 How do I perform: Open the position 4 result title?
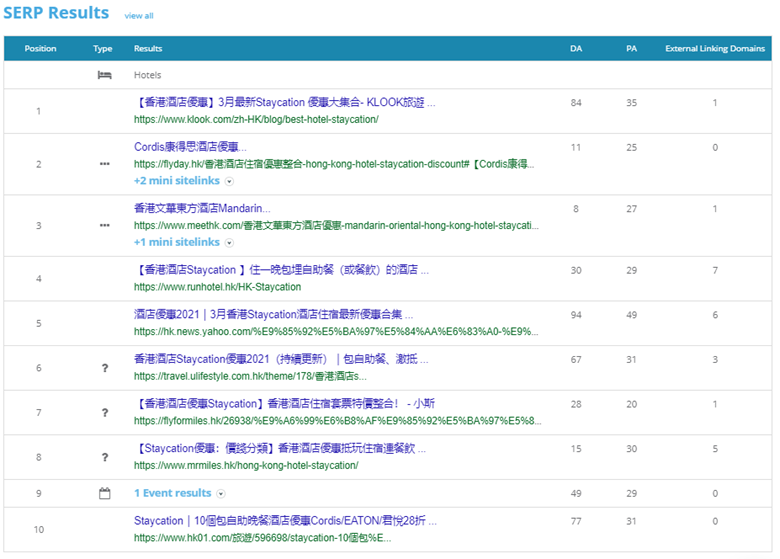[282, 270]
